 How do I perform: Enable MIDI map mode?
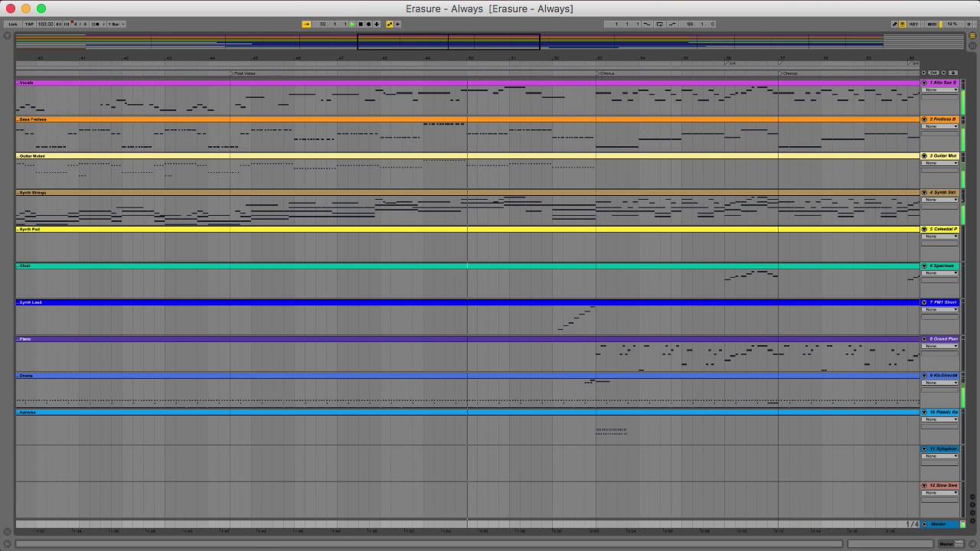932,24
